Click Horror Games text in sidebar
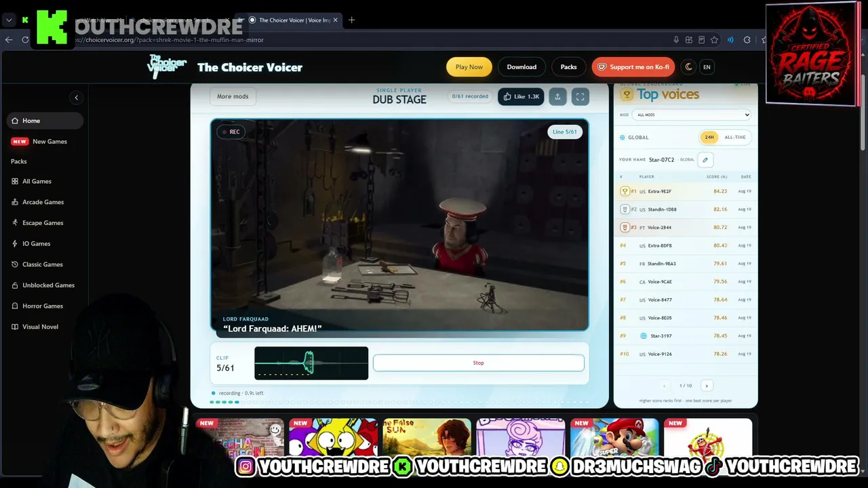The width and height of the screenshot is (868, 488). point(43,306)
